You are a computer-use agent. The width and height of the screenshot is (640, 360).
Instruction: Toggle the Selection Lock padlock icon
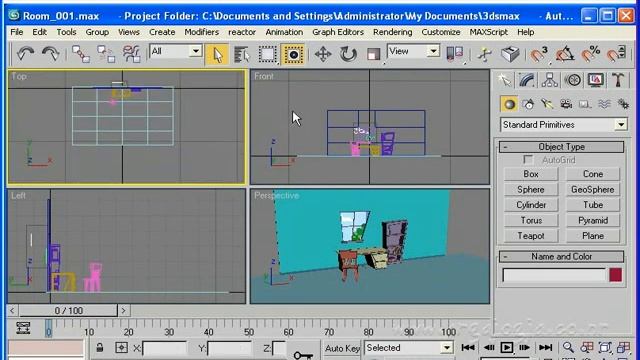tap(100, 348)
